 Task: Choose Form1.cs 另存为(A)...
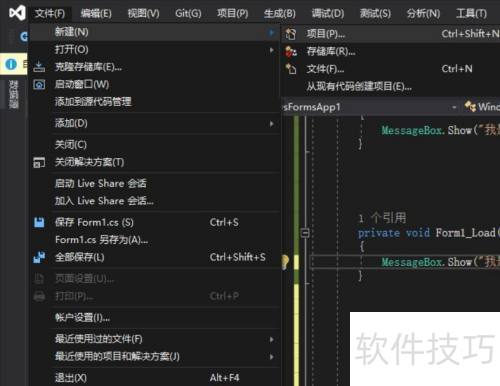[155, 240]
